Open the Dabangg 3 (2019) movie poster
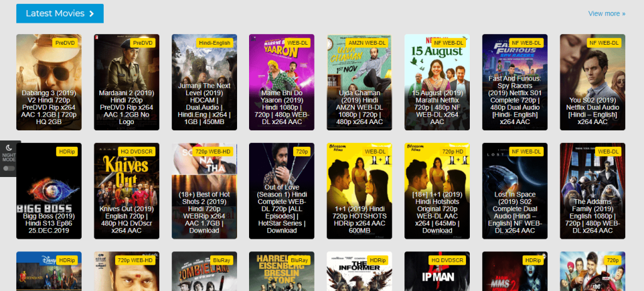Viewport: 644px width, 291px height. pos(48,82)
